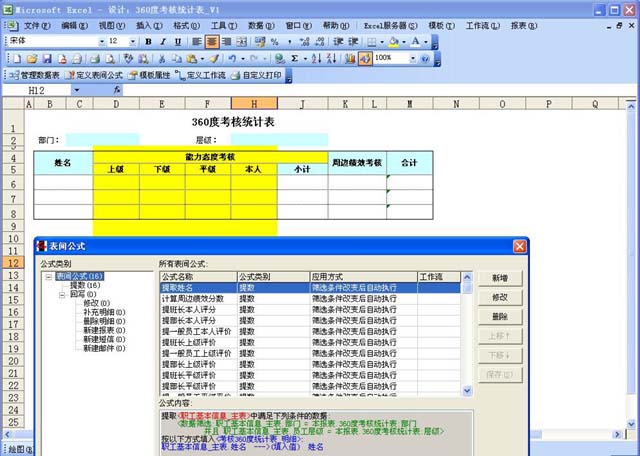The height and width of the screenshot is (456, 640).
Task: Toggle the highlighted center alignment
Action: [212, 41]
